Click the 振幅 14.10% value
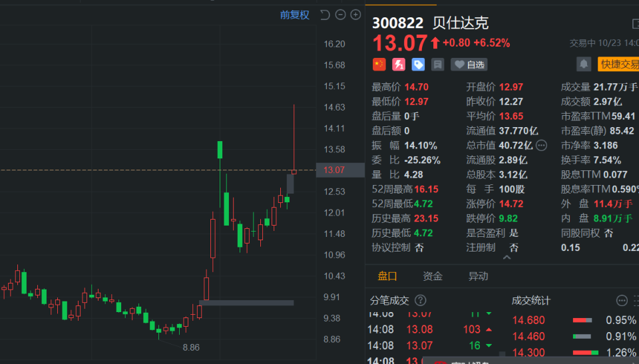 pyautogui.click(x=421, y=145)
